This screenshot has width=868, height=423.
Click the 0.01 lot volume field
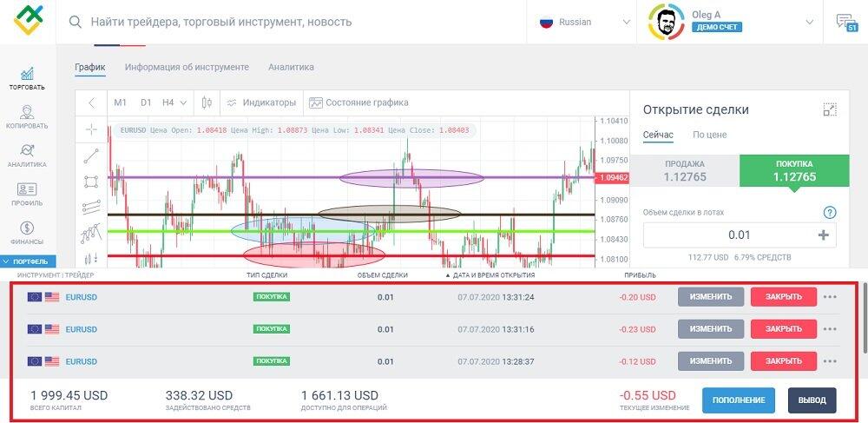coord(739,235)
